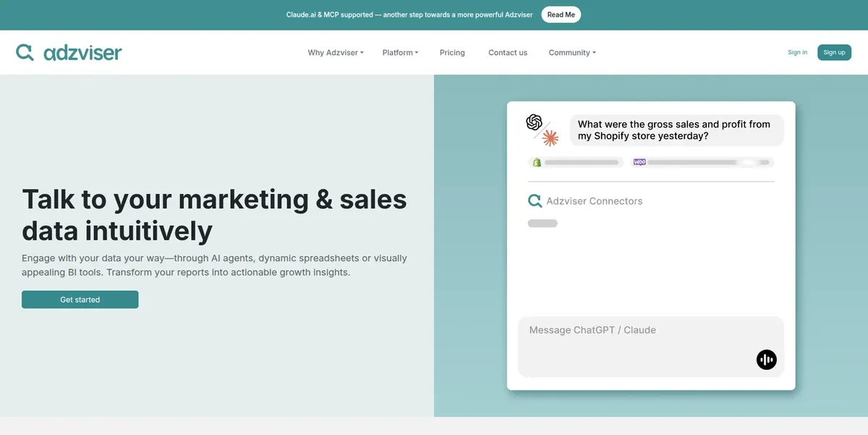The width and height of the screenshot is (868, 435).
Task: Click the Message ChatGPT / Claude input field
Action: click(x=651, y=347)
